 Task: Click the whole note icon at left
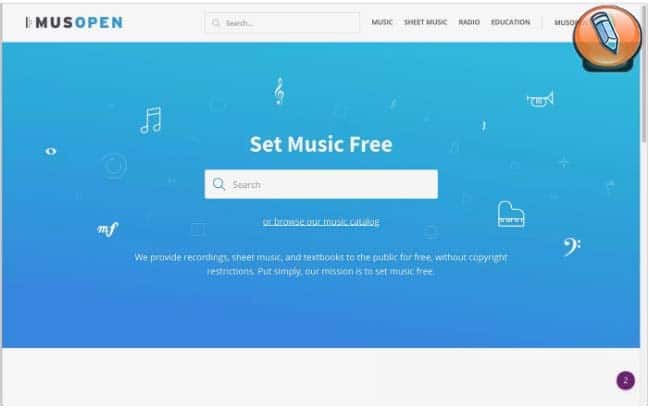coord(50,151)
